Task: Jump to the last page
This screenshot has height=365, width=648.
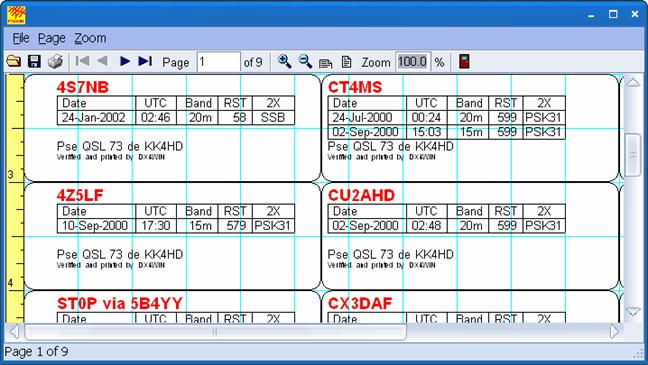Action: pos(145,61)
